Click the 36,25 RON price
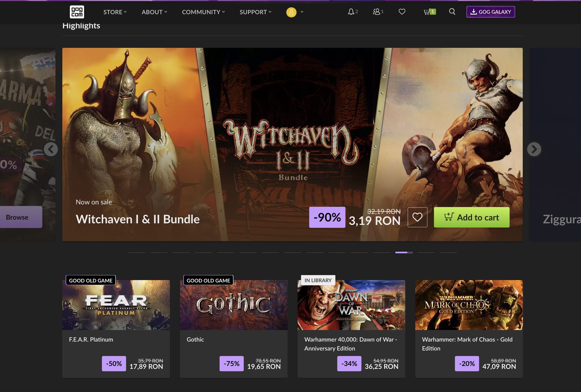The width and height of the screenshot is (581, 392). (x=382, y=367)
